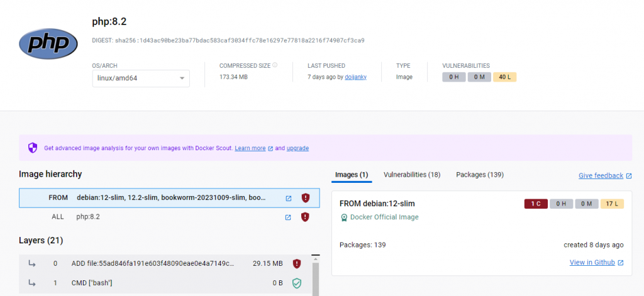The height and width of the screenshot is (296, 644).
Task: Click the Docker Official Image label
Action: tap(384, 217)
